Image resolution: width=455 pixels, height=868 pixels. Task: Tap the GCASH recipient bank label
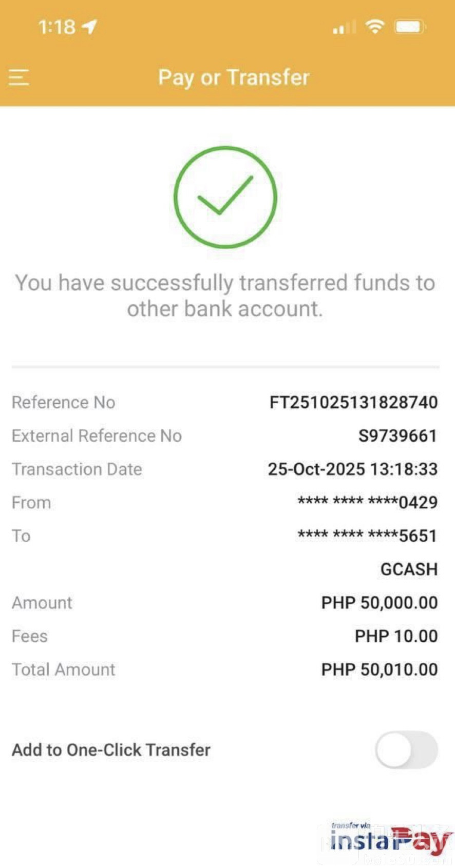[x=409, y=569]
